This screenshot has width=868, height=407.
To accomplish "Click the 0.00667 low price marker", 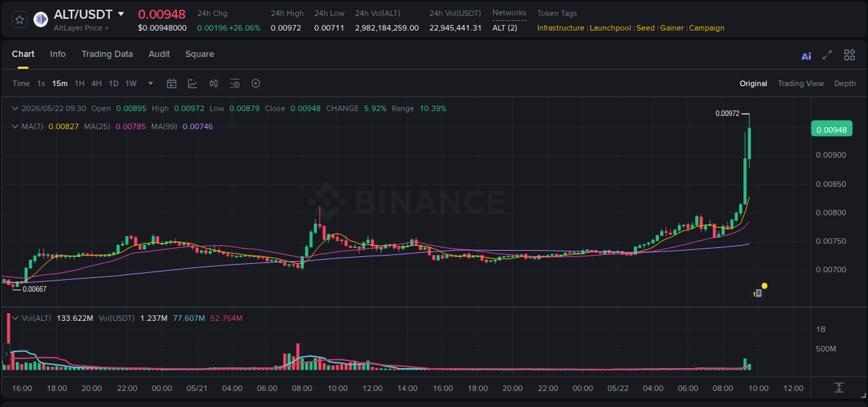I will (35, 289).
